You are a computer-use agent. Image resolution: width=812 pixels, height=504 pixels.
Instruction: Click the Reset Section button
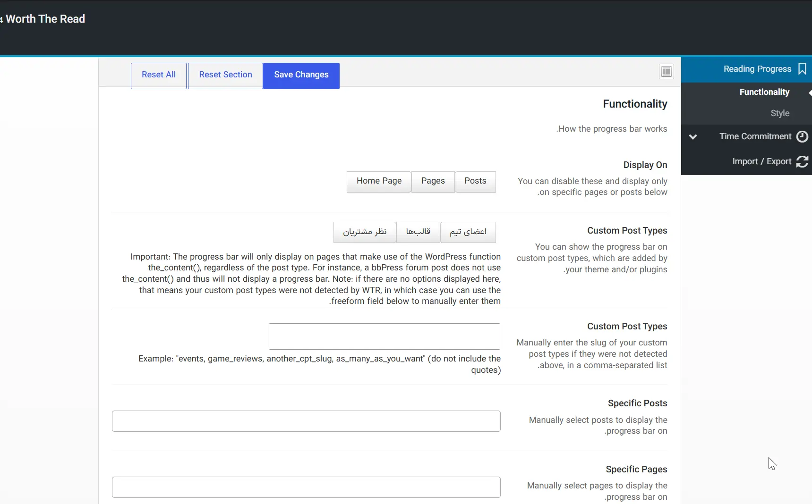pyautogui.click(x=225, y=76)
